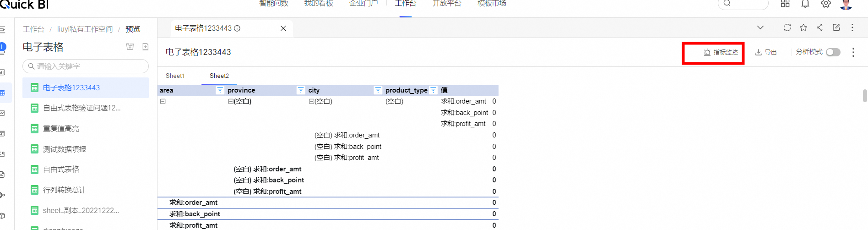This screenshot has height=230, width=868.
Task: Open the edit pencil icon for the spreadsheet
Action: pyautogui.click(x=836, y=27)
